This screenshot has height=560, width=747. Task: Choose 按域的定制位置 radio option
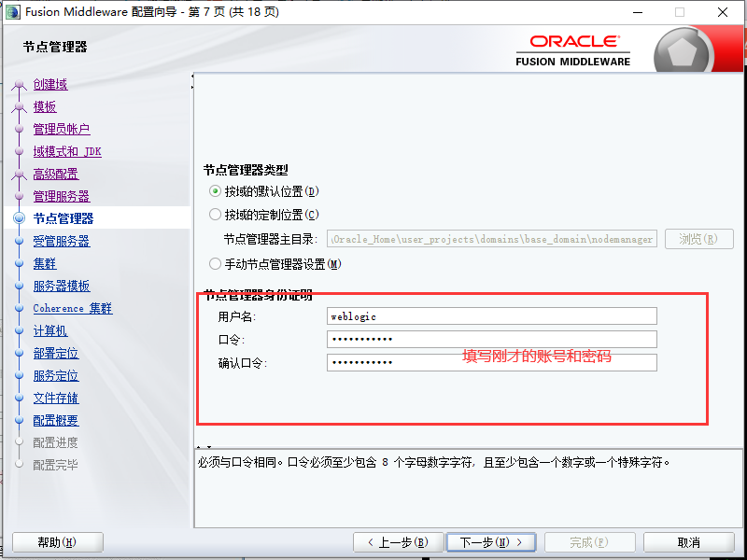(216, 215)
